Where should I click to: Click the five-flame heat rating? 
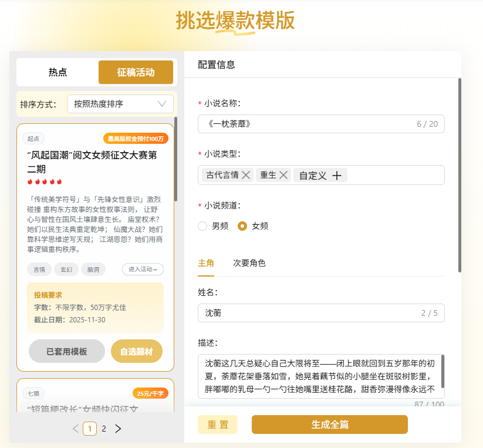pos(45,181)
